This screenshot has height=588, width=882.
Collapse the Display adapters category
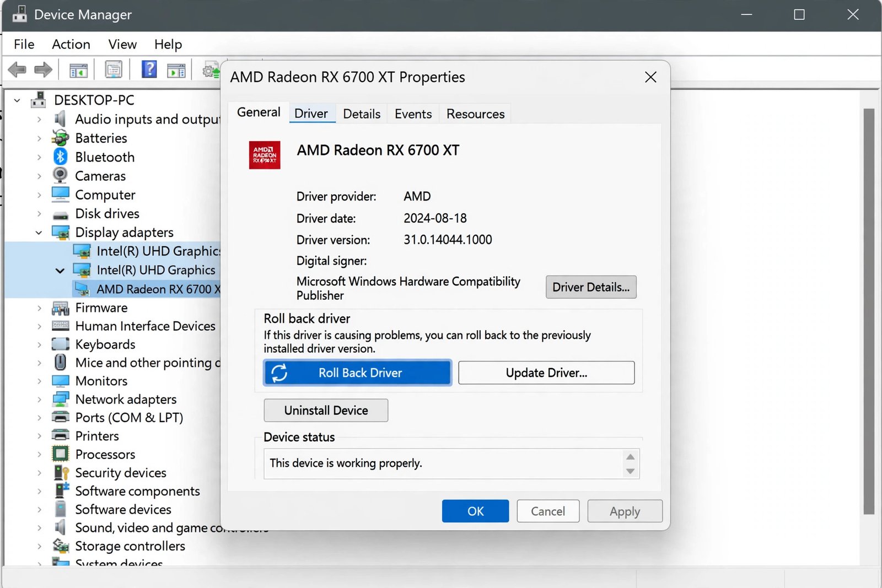coord(39,233)
